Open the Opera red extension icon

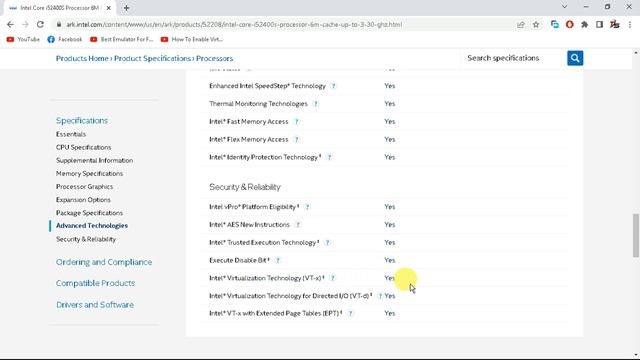point(569,24)
